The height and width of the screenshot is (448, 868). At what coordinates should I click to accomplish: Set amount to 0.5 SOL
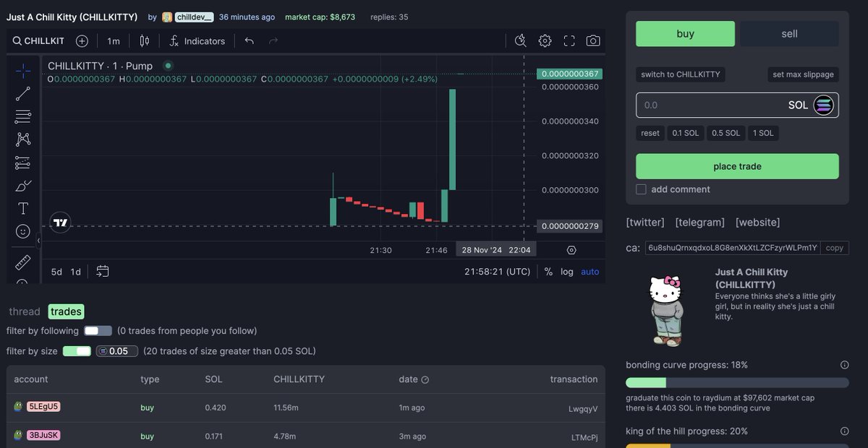point(726,133)
